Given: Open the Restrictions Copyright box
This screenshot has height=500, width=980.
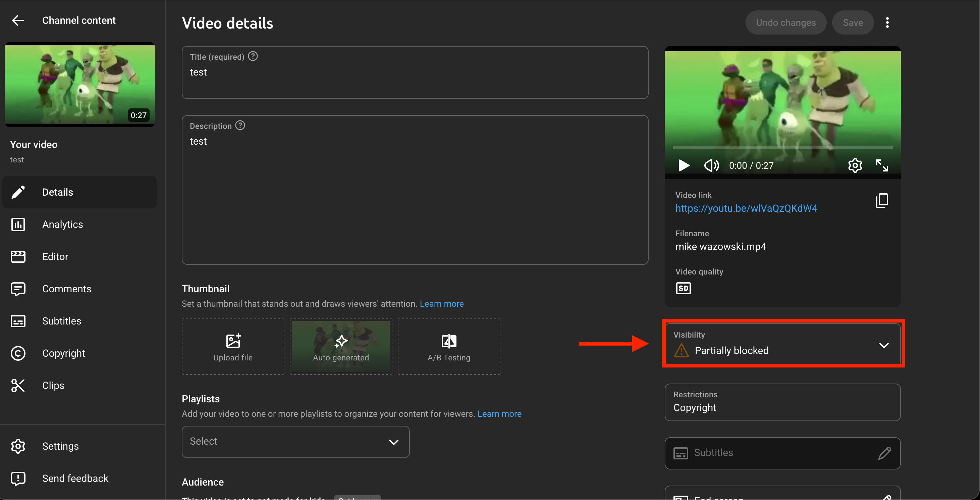Looking at the screenshot, I should pyautogui.click(x=782, y=402).
